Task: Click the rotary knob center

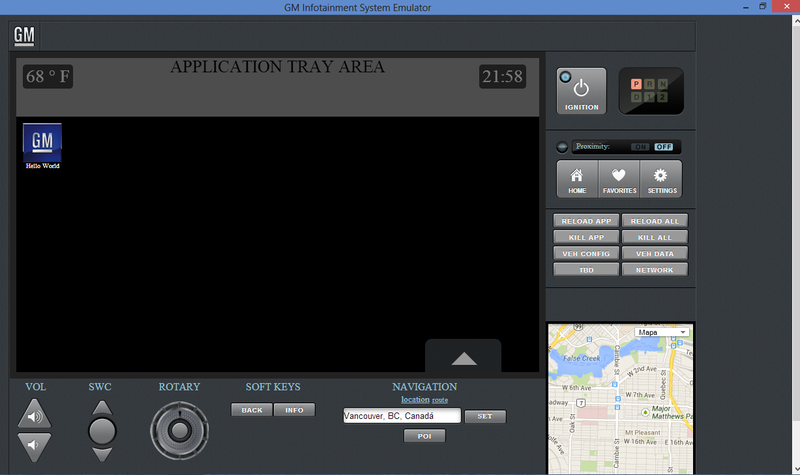Action: tap(179, 430)
